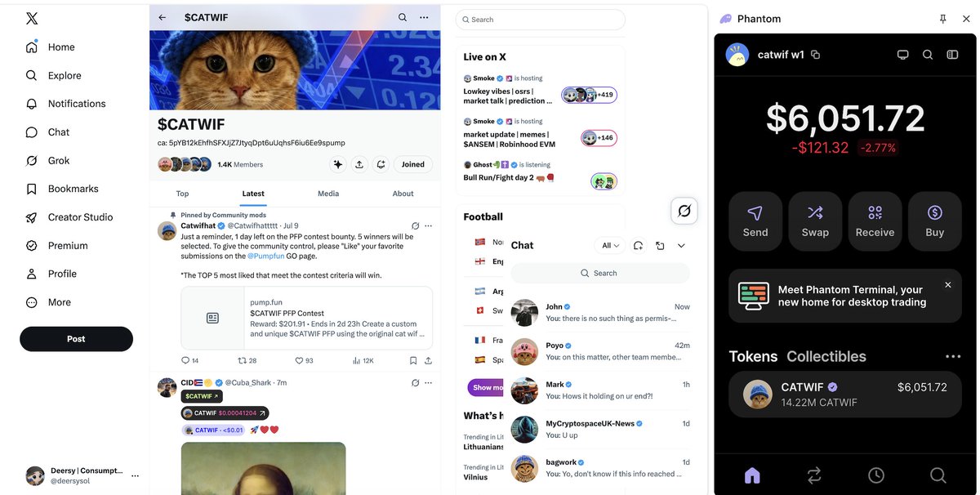Open Bookmarks in the sidebar

point(62,189)
